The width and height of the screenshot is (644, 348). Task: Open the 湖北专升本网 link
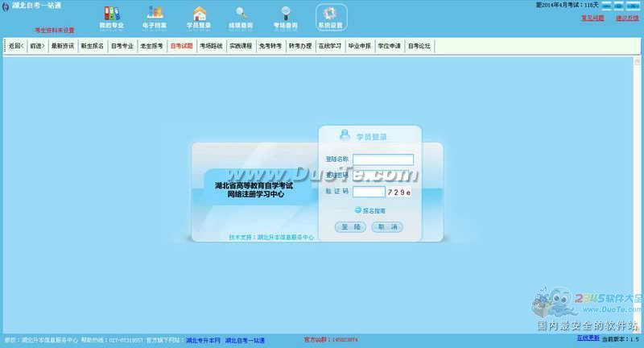203,341
